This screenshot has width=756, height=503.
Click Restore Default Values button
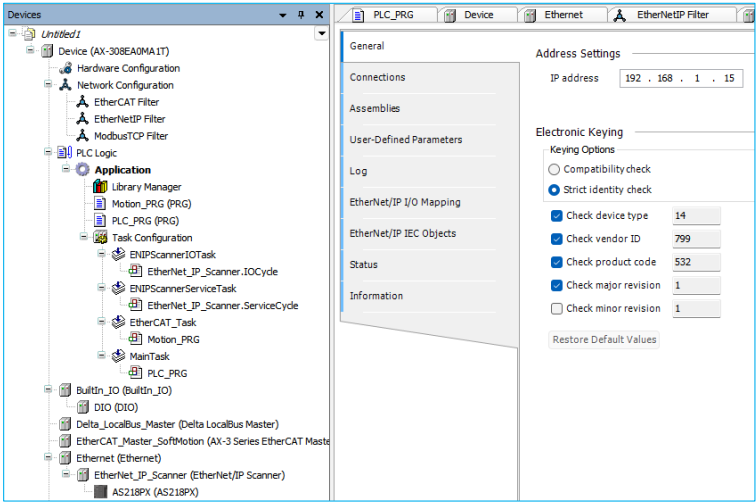point(604,340)
